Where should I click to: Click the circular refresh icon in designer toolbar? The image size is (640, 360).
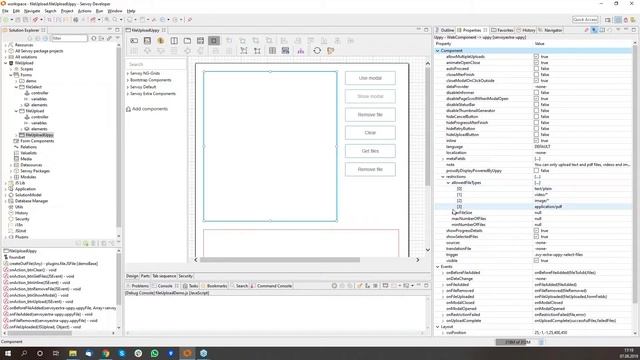317,51
